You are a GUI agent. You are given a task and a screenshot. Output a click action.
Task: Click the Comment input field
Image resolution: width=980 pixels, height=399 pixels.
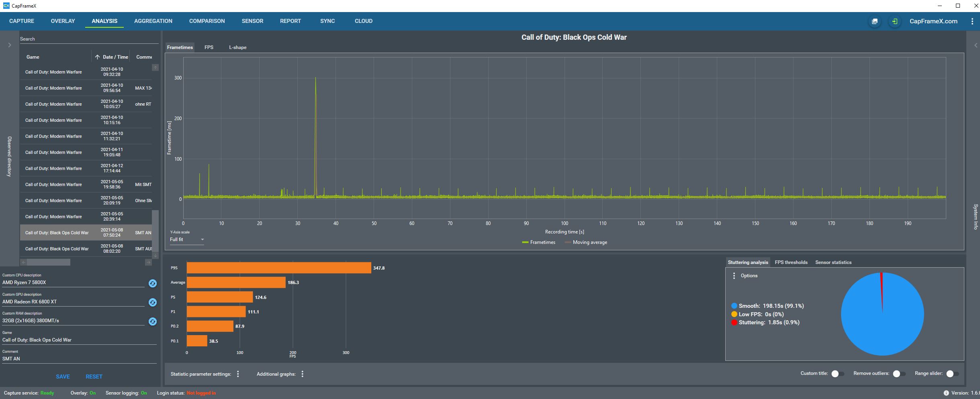click(79, 359)
